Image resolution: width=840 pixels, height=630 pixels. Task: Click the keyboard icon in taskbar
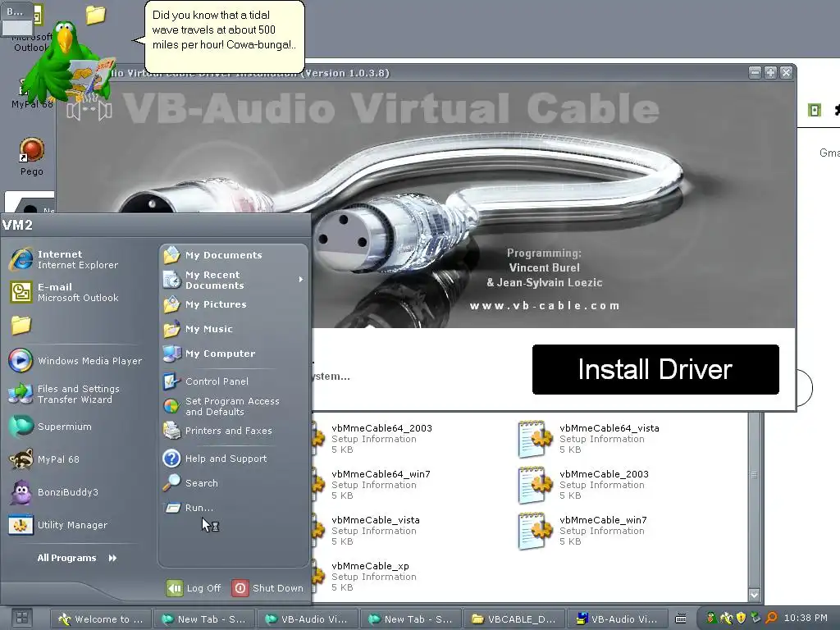coord(680,619)
